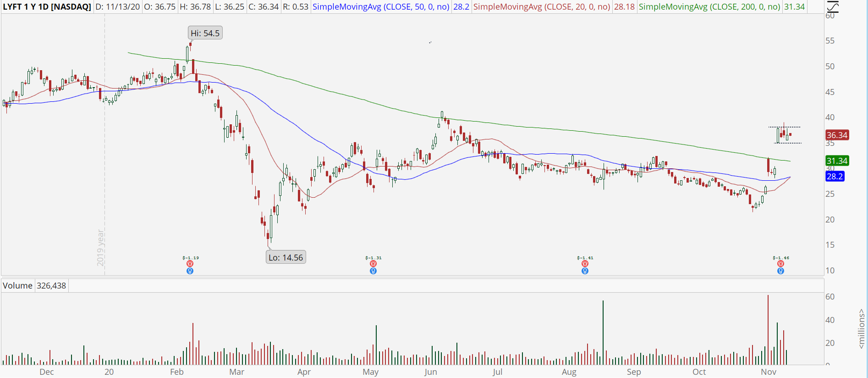The image size is (868, 378).
Task: Open the SimpleMovingAvg (CLOSE, 50, 0, no) study label
Action: tap(381, 7)
